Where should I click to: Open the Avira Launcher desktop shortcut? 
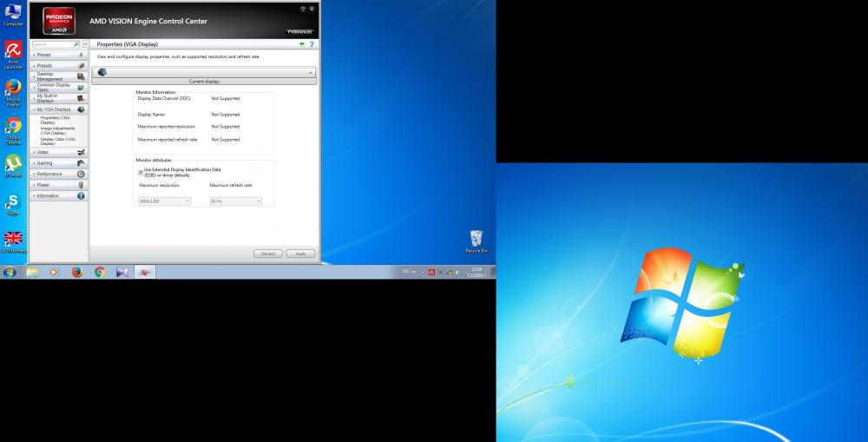click(x=13, y=55)
